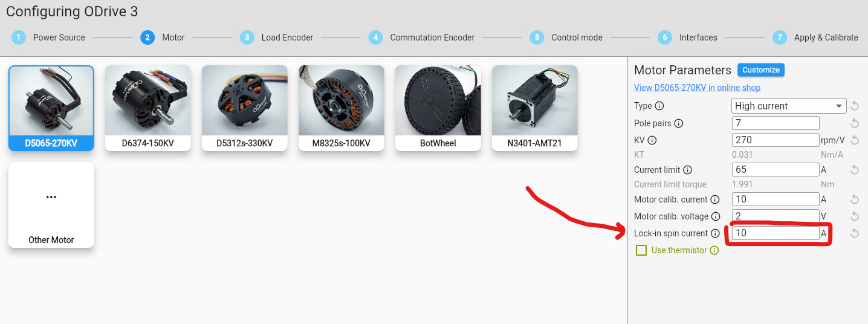Open the motor Type dropdown
Screen dimensions: 868x324
point(789,106)
